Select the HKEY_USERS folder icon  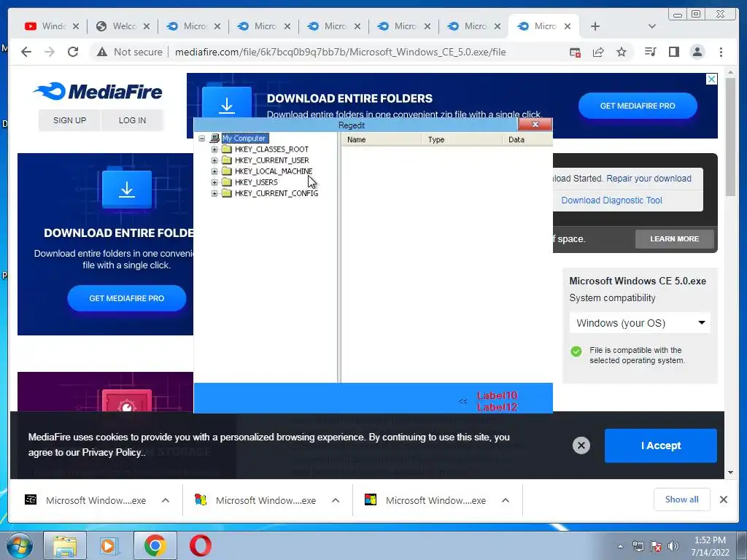[227, 182]
